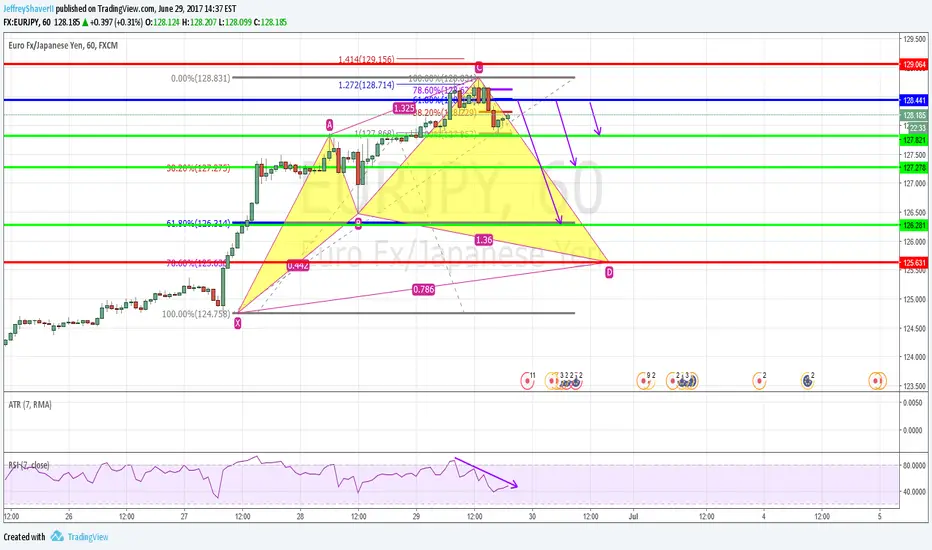932x550 pixels.
Task: Click date 30 on the time axis
Action: 532,516
